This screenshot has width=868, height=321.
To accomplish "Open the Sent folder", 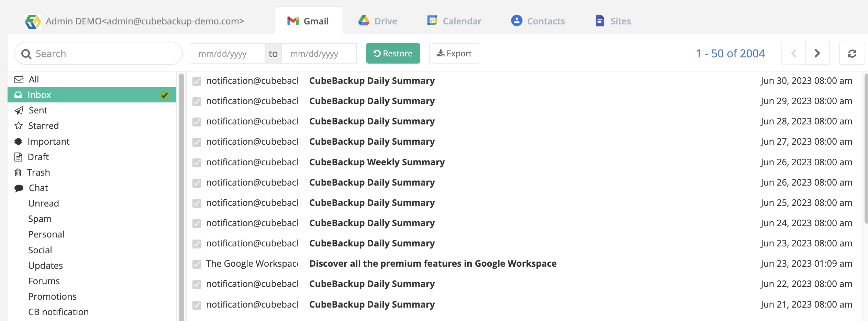I will pyautogui.click(x=38, y=110).
